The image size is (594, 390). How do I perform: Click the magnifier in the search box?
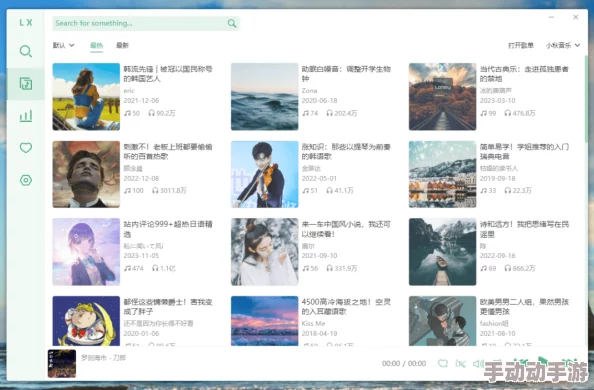coord(232,23)
